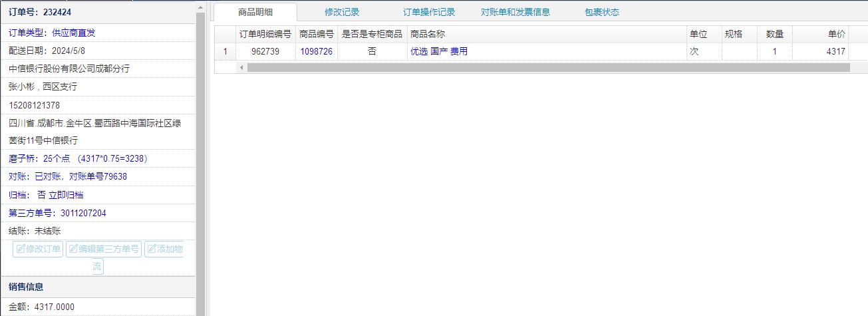Click 对账: 已对账, 对账单号79638 line

coord(68,176)
